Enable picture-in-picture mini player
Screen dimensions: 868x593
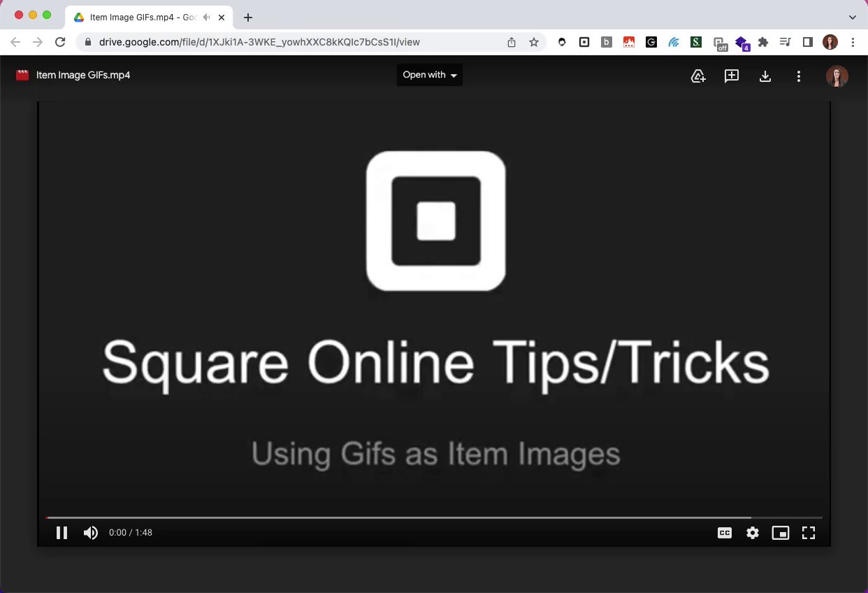tap(780, 533)
